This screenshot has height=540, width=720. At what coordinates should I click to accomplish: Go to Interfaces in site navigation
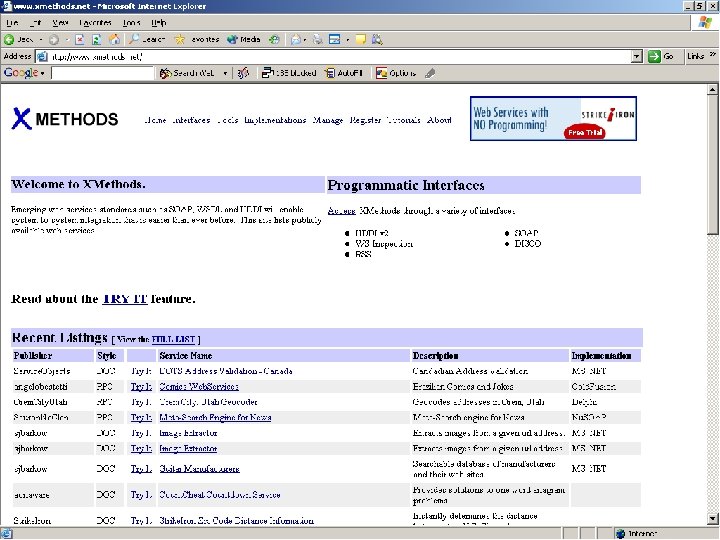(191, 120)
